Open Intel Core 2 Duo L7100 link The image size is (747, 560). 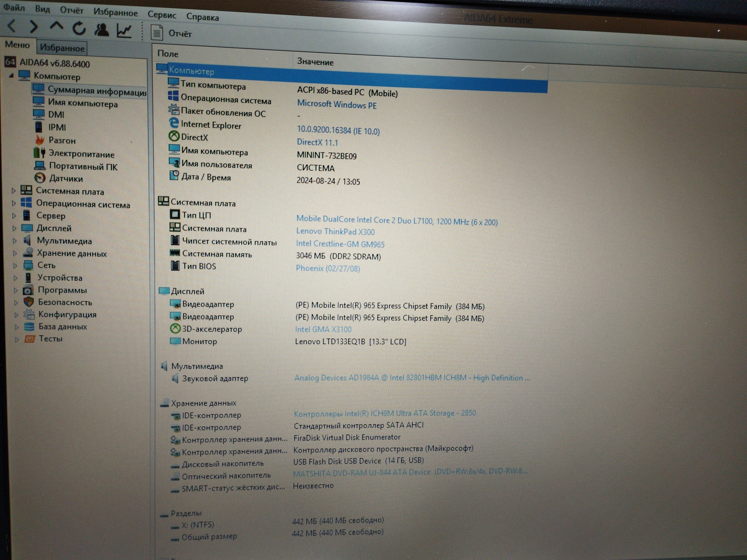click(x=397, y=220)
